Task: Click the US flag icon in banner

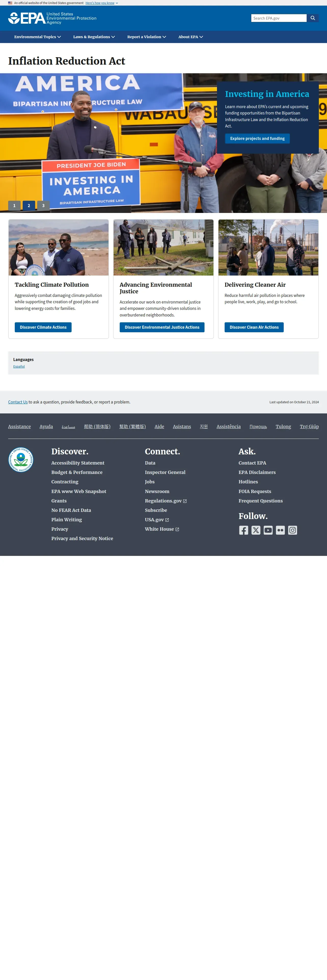Action: pos(10,3)
